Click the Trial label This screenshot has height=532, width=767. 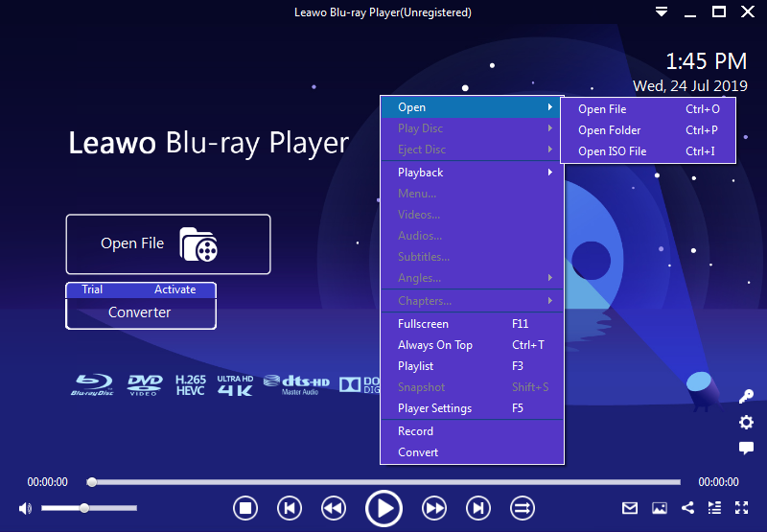click(x=92, y=289)
